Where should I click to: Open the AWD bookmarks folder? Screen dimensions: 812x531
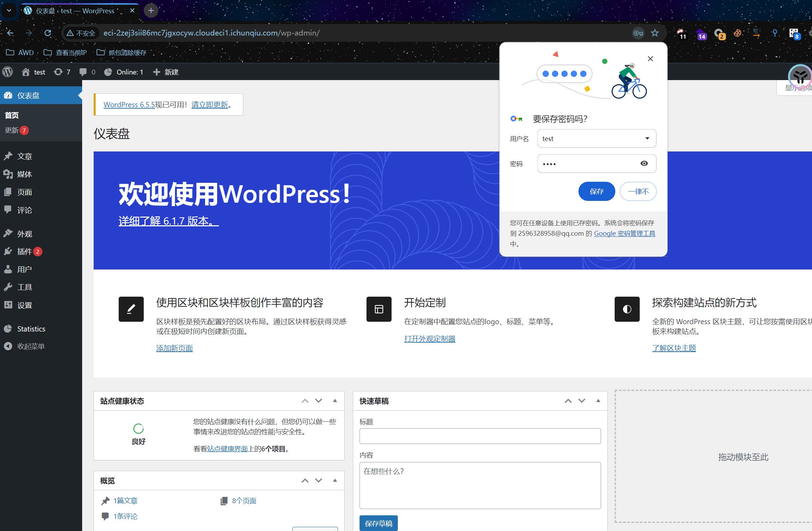coord(20,53)
